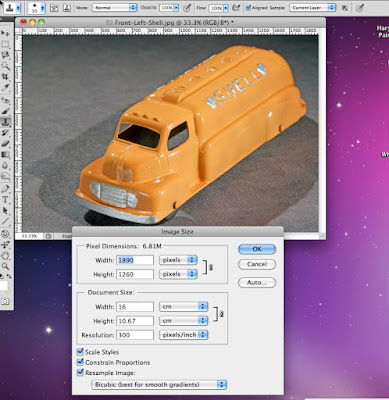Open the Sample Current Layer dropdown

pos(312,8)
